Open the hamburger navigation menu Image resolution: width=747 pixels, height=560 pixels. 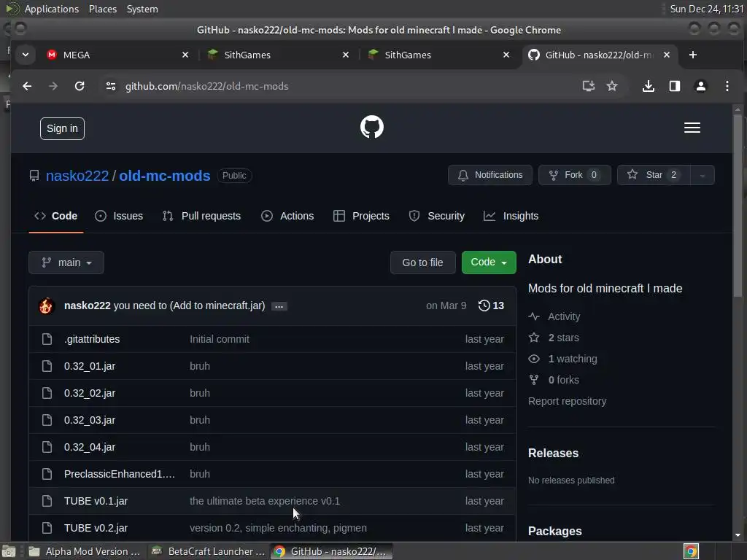(x=692, y=128)
